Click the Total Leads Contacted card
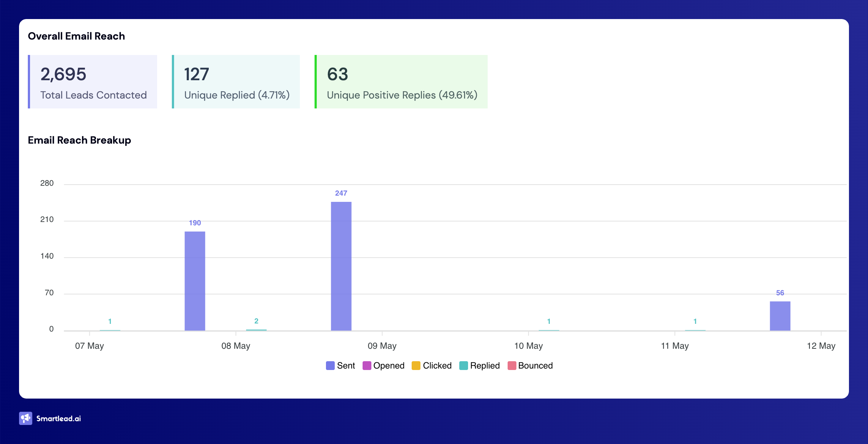 click(93, 82)
